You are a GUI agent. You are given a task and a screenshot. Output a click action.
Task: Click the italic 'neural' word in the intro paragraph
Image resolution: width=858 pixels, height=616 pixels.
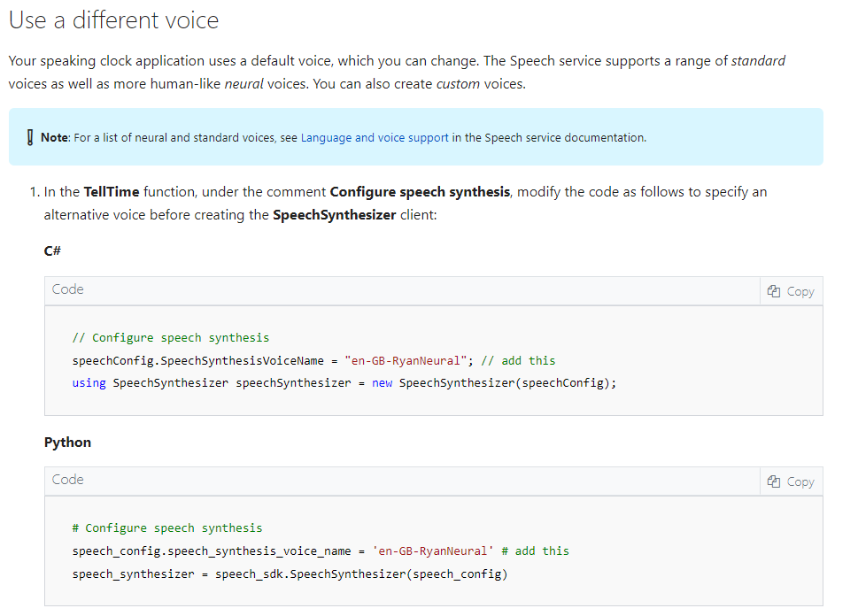coord(244,83)
